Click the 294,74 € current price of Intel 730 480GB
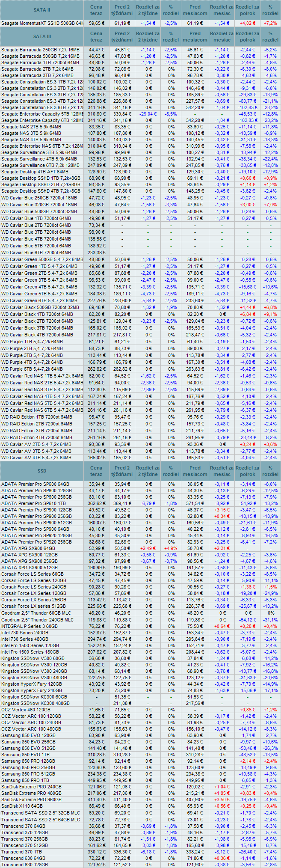 click(97, 639)
